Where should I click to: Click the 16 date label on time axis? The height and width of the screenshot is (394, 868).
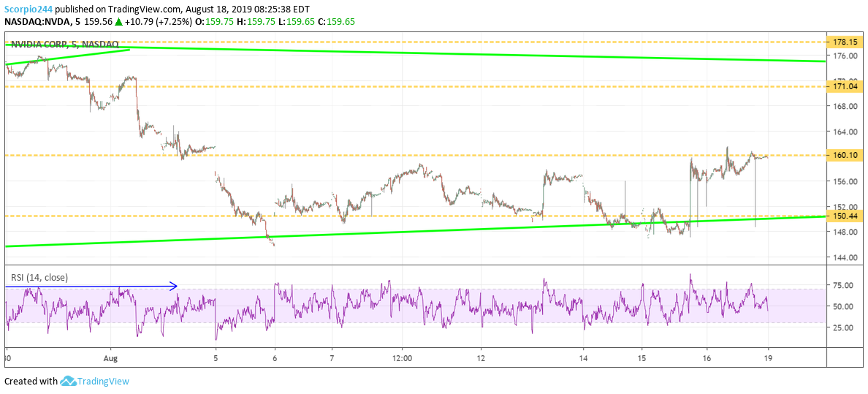coord(707,358)
